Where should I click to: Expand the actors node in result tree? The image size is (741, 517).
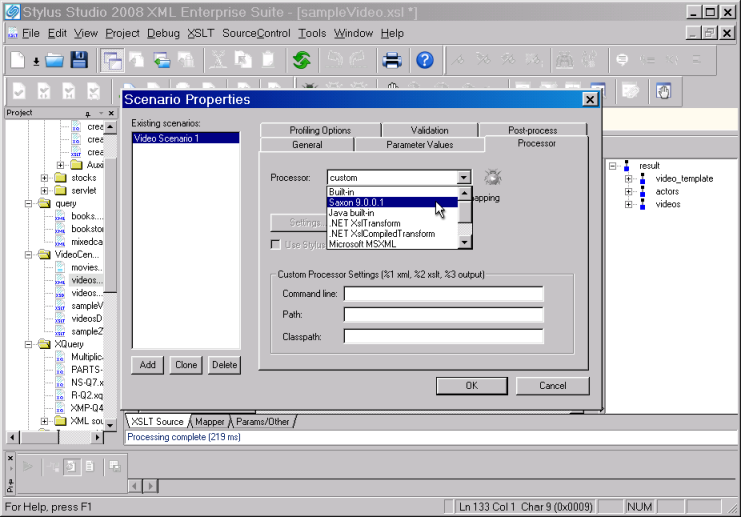click(x=628, y=191)
